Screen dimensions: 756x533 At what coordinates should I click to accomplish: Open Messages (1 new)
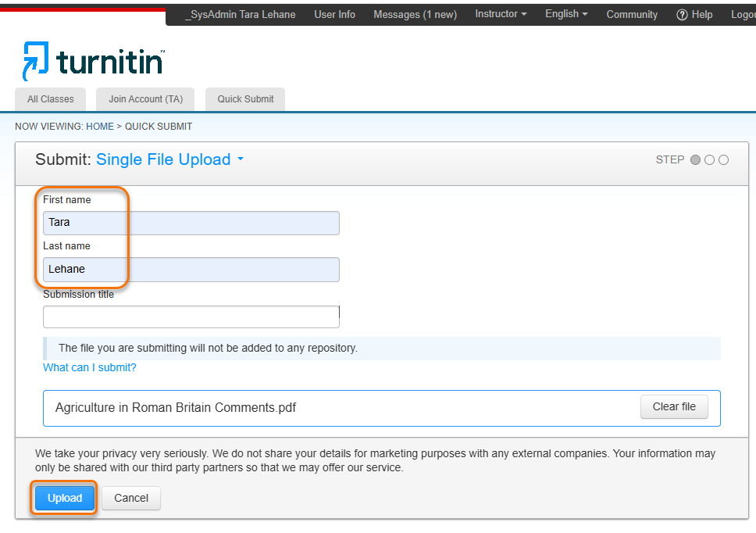tap(415, 14)
